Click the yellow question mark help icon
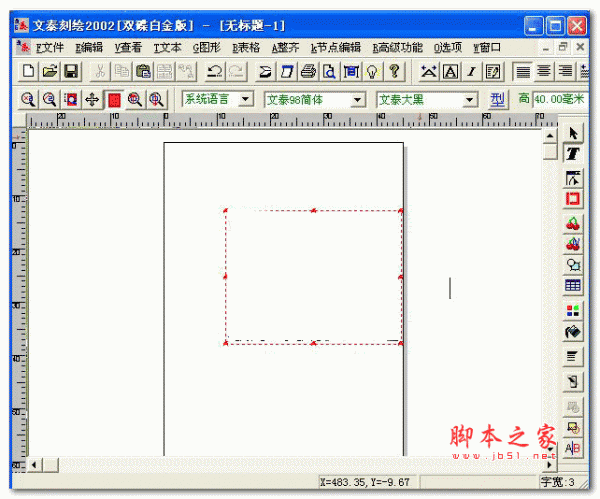Viewport: 600px width, 499px height. 394,72
